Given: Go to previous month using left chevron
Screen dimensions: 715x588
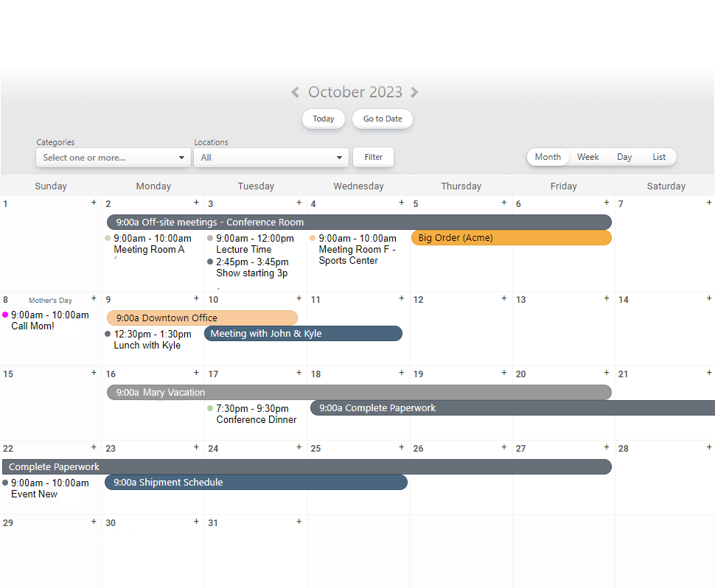Looking at the screenshot, I should (x=295, y=92).
